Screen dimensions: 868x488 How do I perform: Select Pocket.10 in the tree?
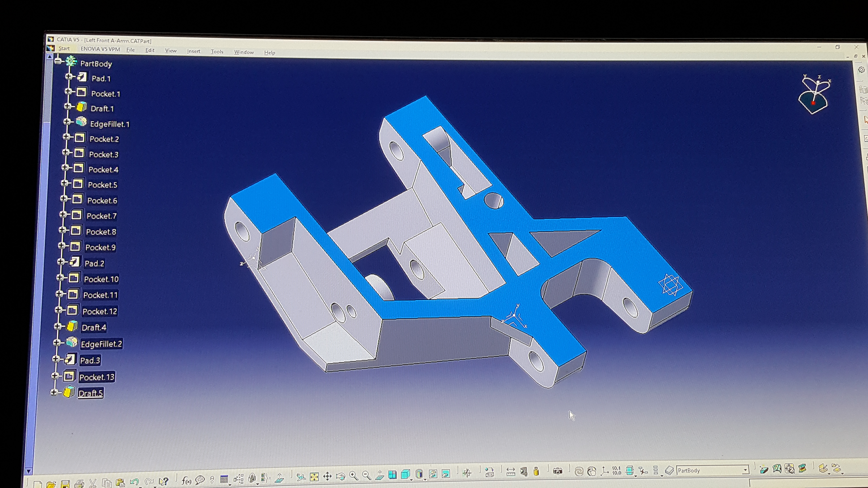pos(101,279)
